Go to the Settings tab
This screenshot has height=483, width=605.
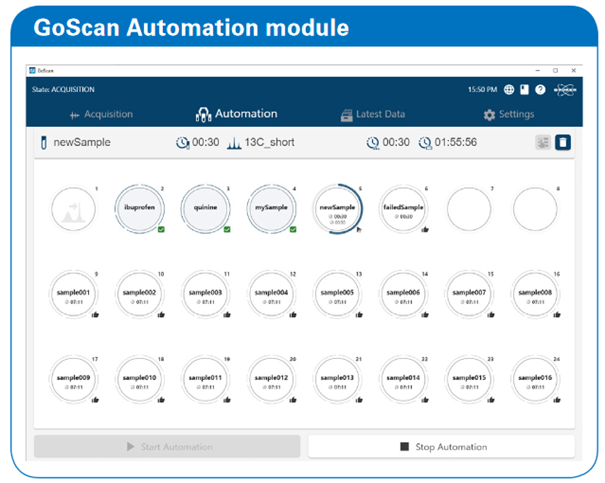[x=509, y=114]
